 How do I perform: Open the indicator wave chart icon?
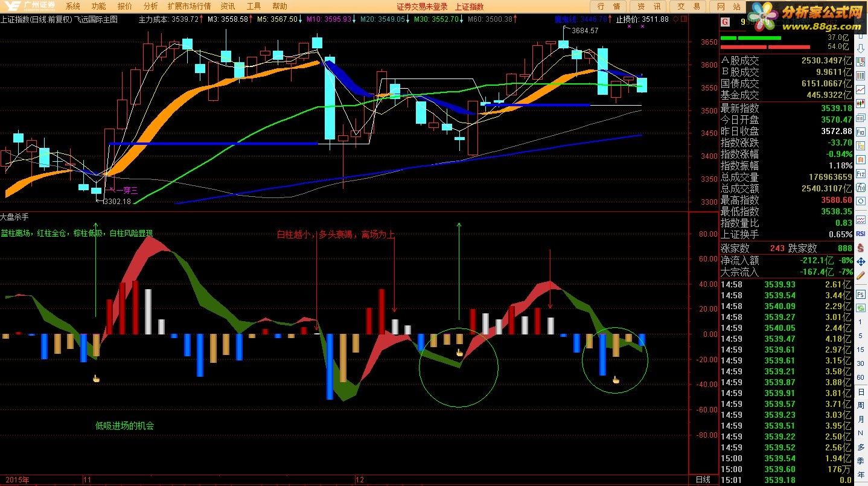click(x=861, y=219)
